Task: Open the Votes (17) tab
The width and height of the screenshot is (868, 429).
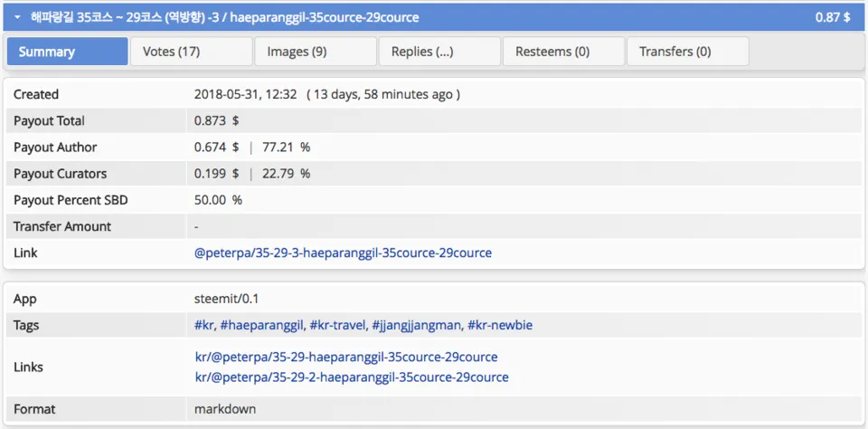Action: [191, 52]
